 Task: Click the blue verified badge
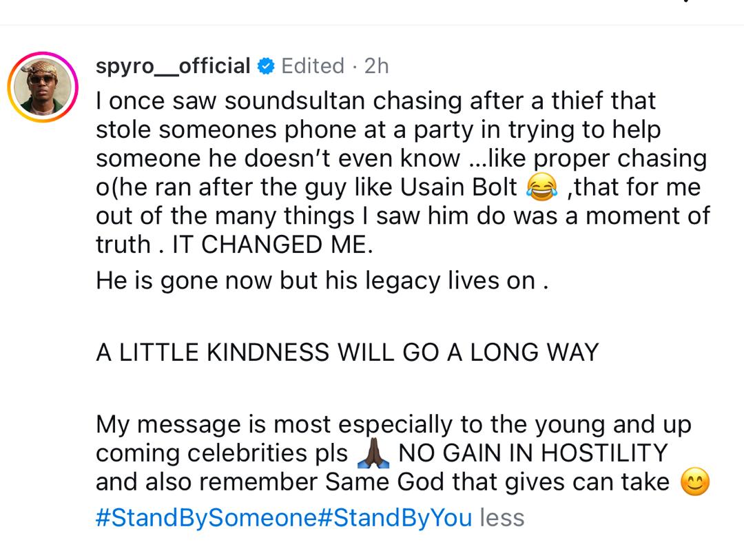266,66
